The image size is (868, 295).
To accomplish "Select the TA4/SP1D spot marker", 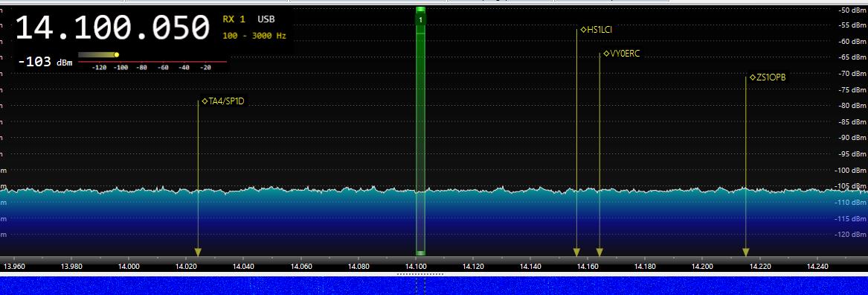I will point(222,101).
